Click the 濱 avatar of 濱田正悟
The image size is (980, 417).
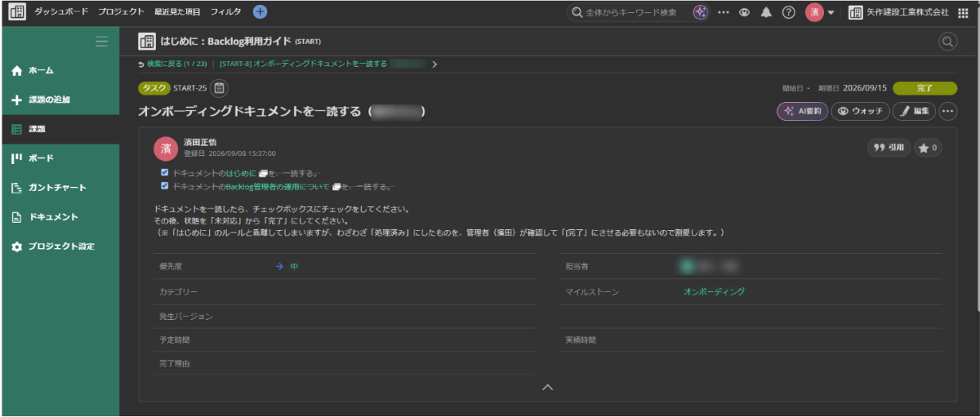(x=166, y=148)
